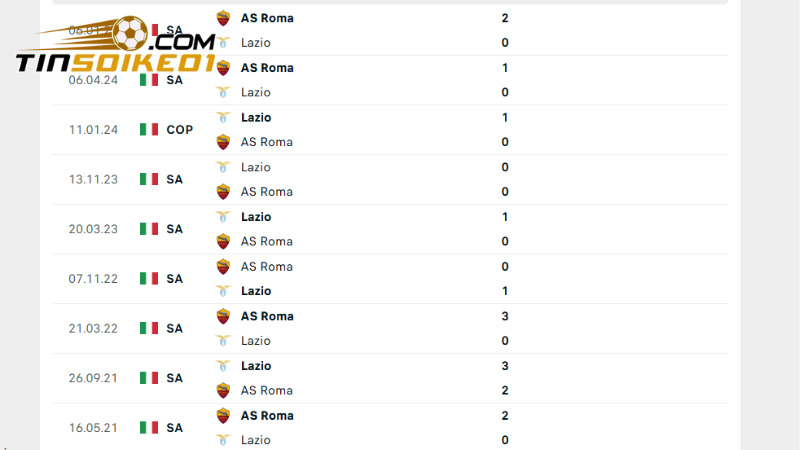This screenshot has width=800, height=450.
Task: Click AS Roma's score of 3 on 21.03.22
Action: click(505, 316)
